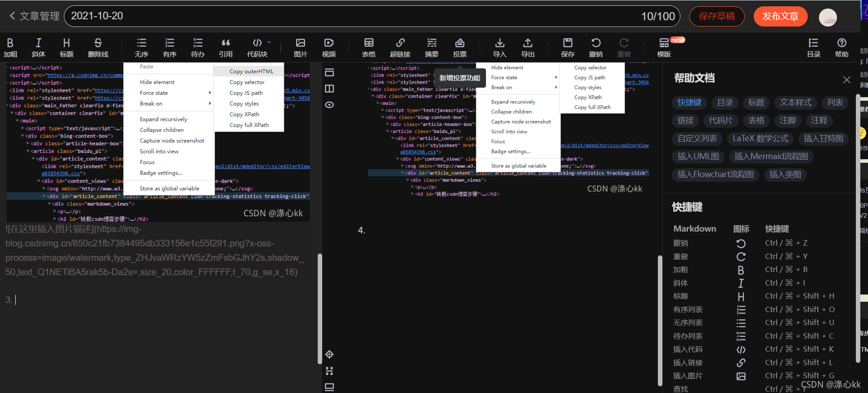Open user avatar menu
The image size is (868, 393).
coord(828,18)
